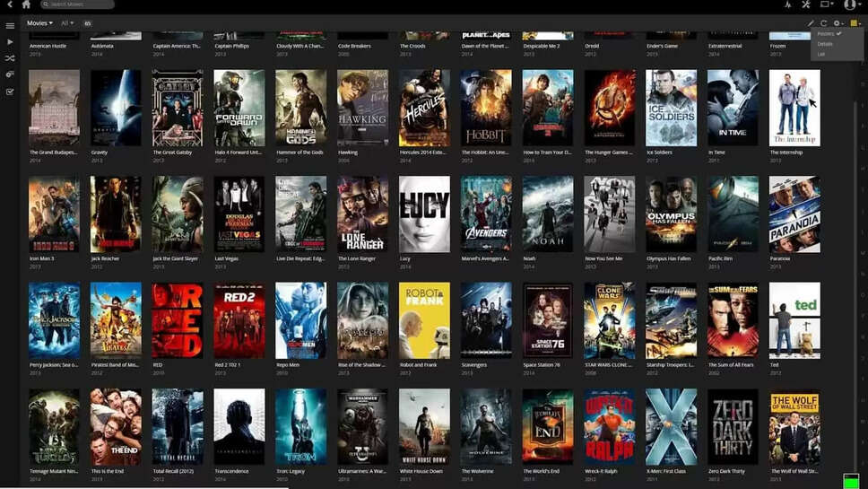Open the Olympus Has Fallen poster
The width and height of the screenshot is (868, 489).
point(672,214)
